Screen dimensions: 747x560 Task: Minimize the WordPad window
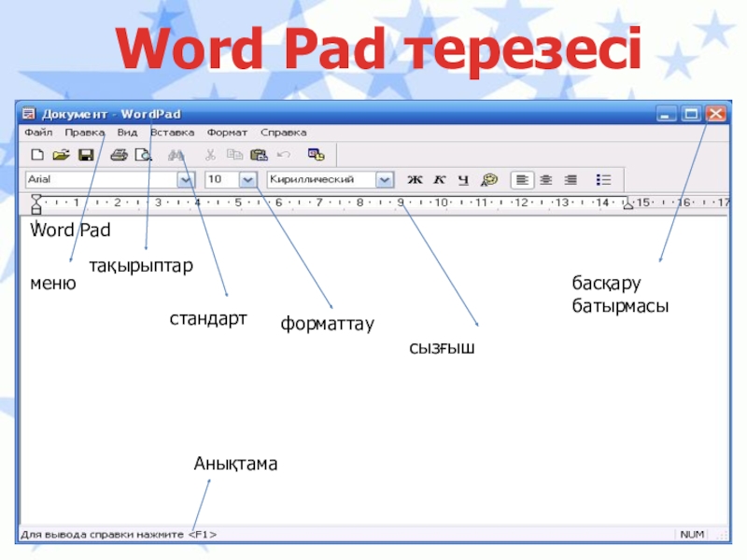(x=666, y=114)
